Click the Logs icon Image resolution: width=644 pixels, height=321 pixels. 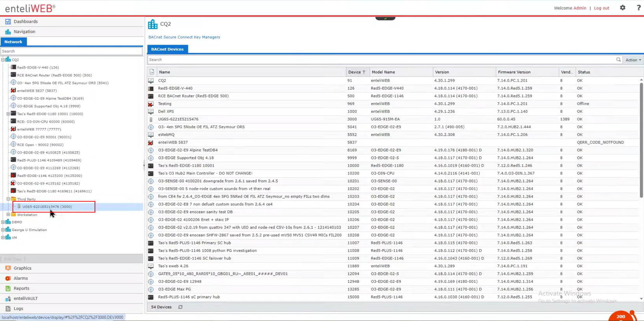tap(8, 309)
